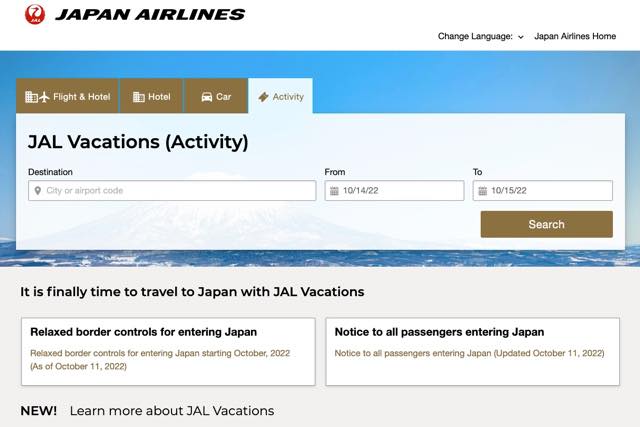
Task: Click the Car icon in tab
Action: tap(207, 97)
